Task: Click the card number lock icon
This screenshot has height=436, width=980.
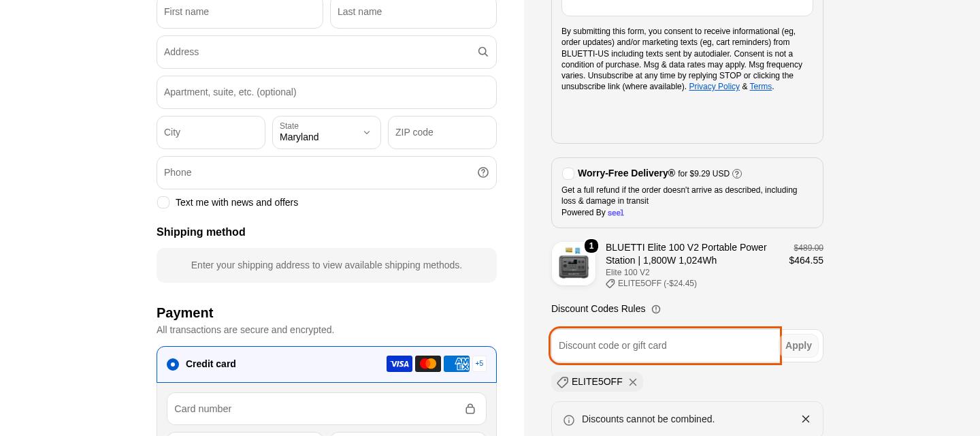Action: [470, 409]
